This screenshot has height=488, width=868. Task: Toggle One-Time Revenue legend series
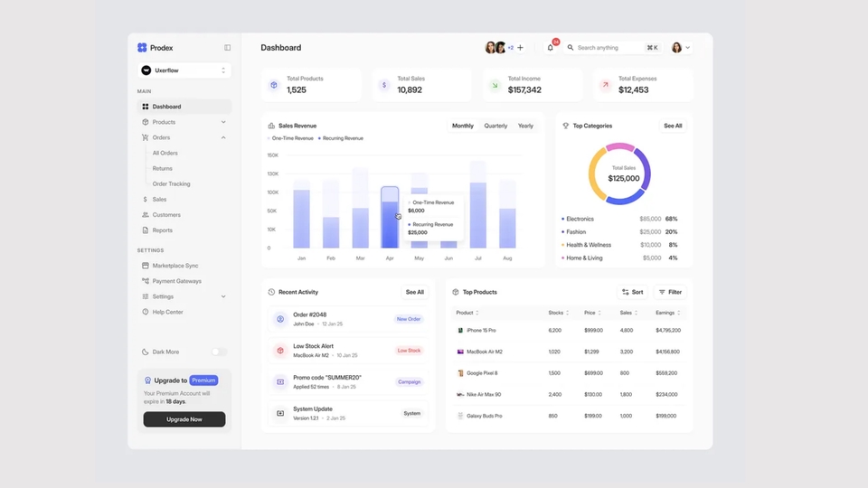(x=292, y=138)
